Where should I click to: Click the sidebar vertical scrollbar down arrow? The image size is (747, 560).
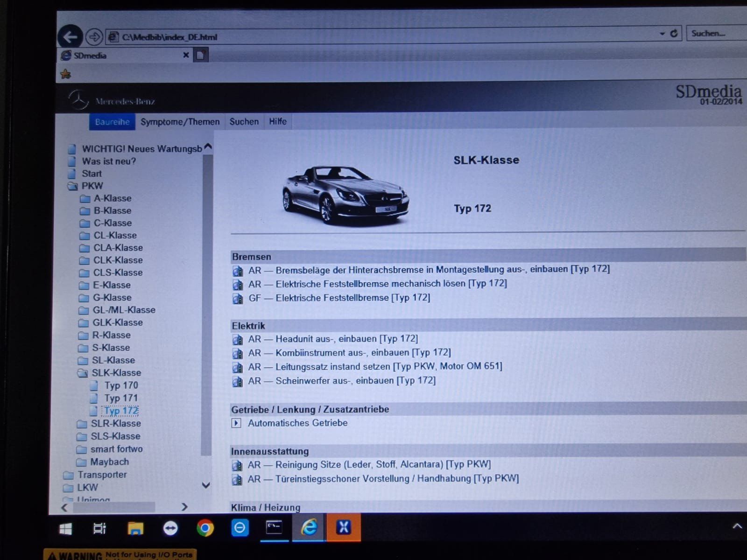click(206, 485)
